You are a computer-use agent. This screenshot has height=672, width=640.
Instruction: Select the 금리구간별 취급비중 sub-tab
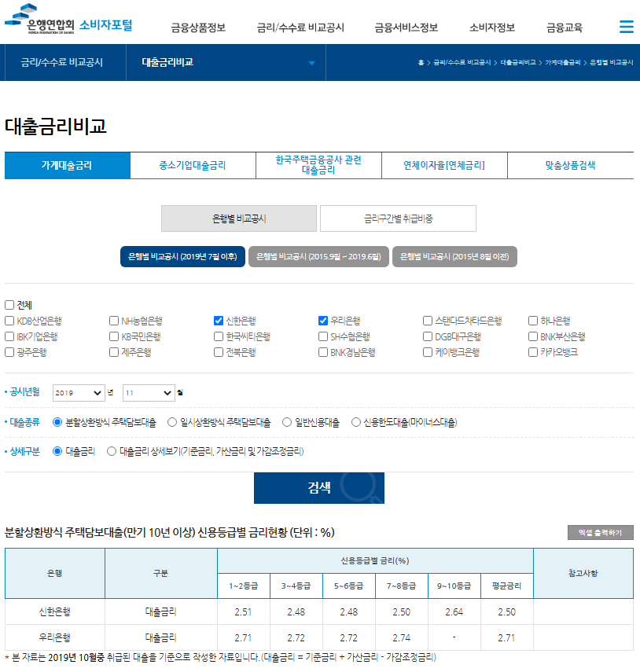(399, 218)
